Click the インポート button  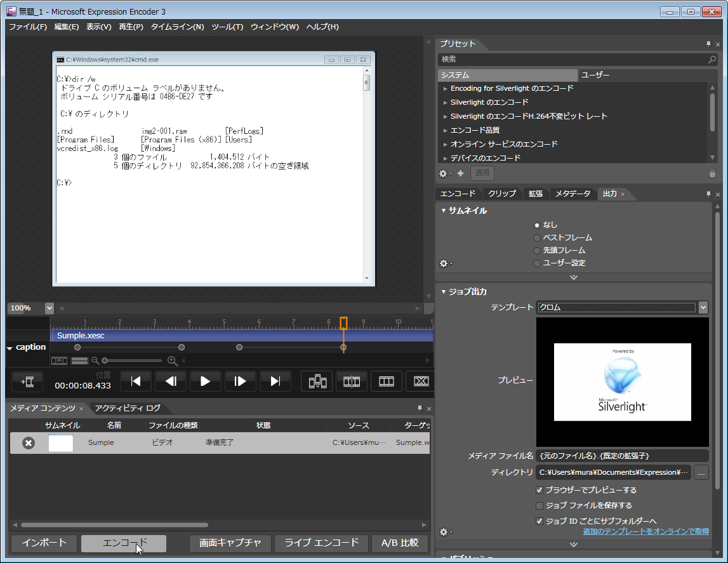[44, 543]
